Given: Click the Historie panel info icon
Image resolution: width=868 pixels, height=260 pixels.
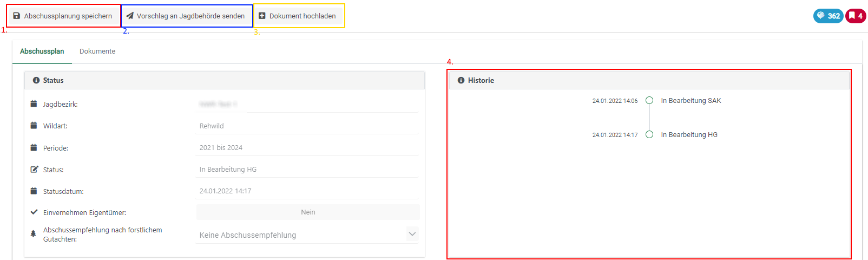Looking at the screenshot, I should coord(461,80).
